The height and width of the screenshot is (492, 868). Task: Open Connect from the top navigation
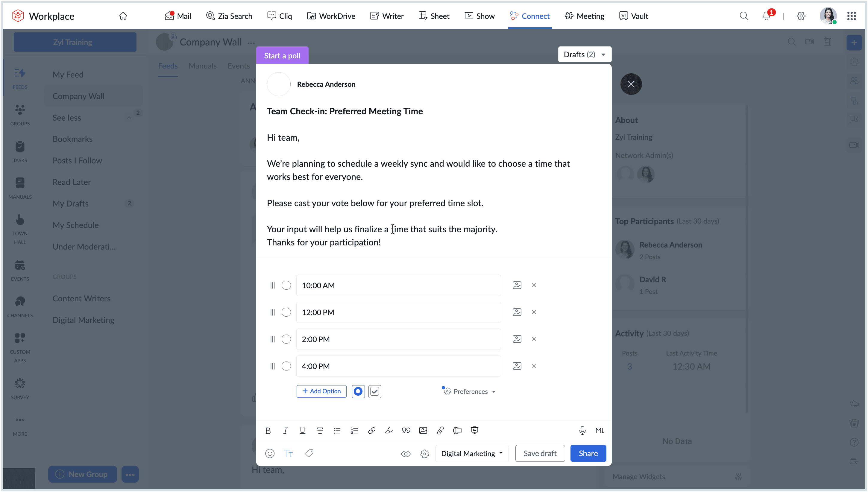529,16
